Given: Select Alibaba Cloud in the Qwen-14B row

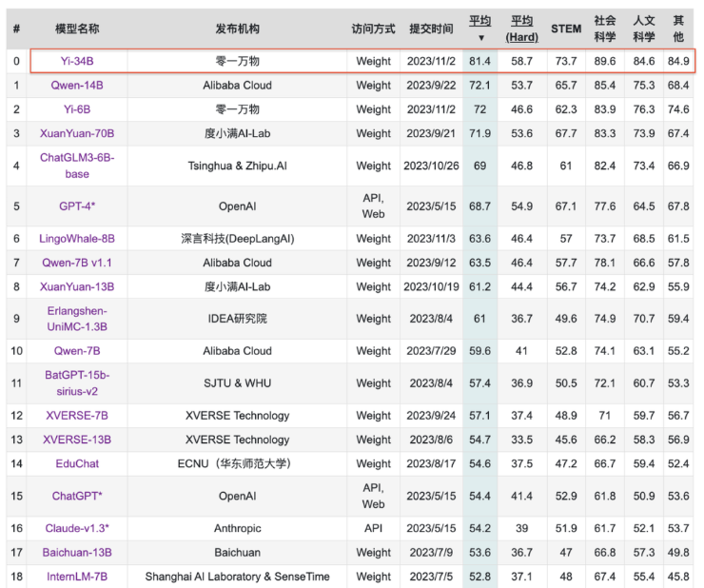Looking at the screenshot, I should pyautogui.click(x=237, y=86).
